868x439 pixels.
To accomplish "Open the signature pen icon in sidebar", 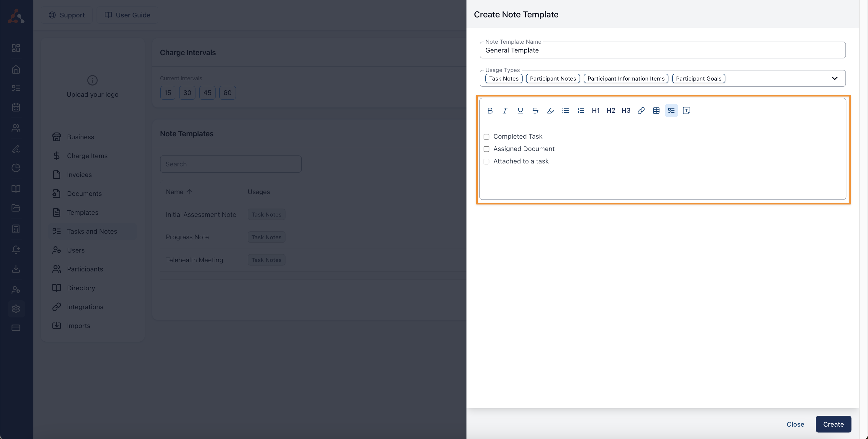I will point(16,149).
